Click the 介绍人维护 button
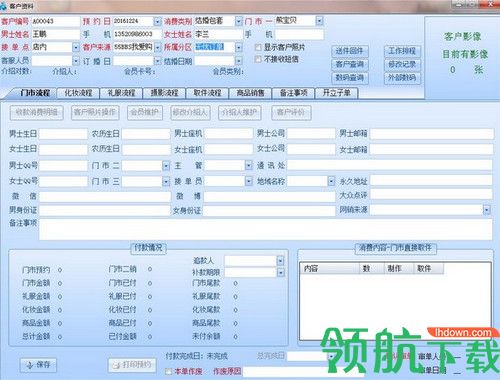This screenshot has width=500, height=380. [240, 113]
